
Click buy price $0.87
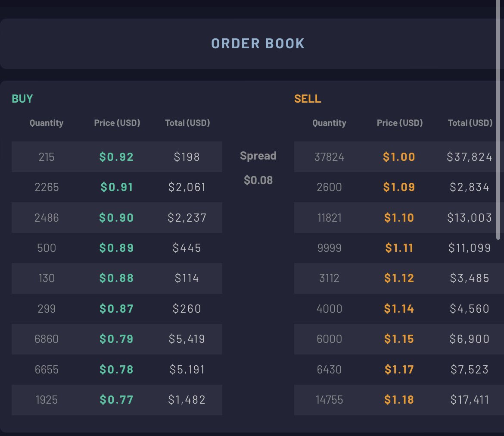[116, 309]
